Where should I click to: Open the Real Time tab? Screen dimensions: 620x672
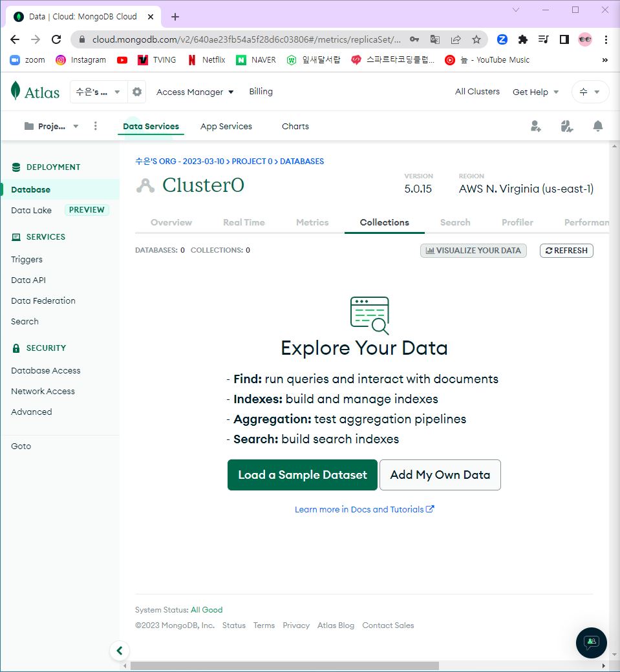(244, 222)
